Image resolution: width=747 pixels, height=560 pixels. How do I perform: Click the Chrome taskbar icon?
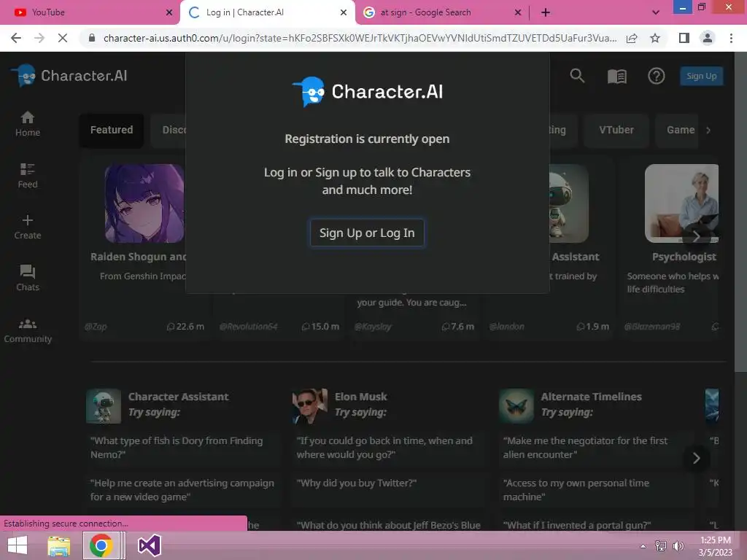[x=101, y=545]
